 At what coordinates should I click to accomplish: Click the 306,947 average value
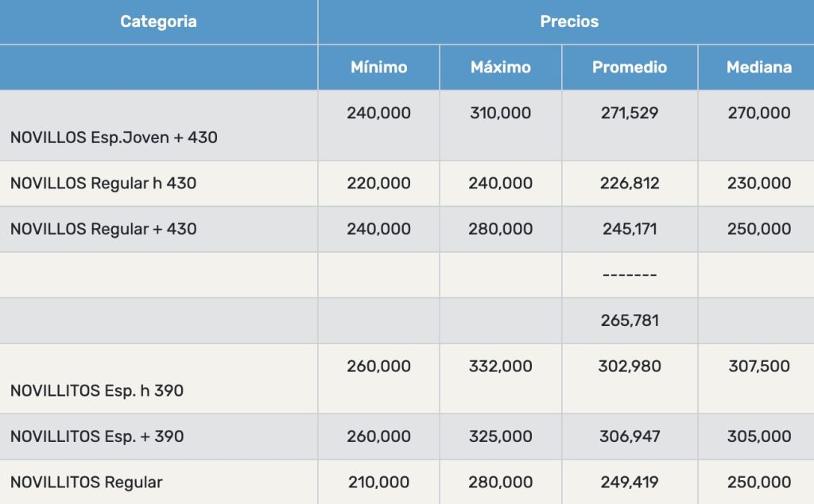pyautogui.click(x=630, y=436)
